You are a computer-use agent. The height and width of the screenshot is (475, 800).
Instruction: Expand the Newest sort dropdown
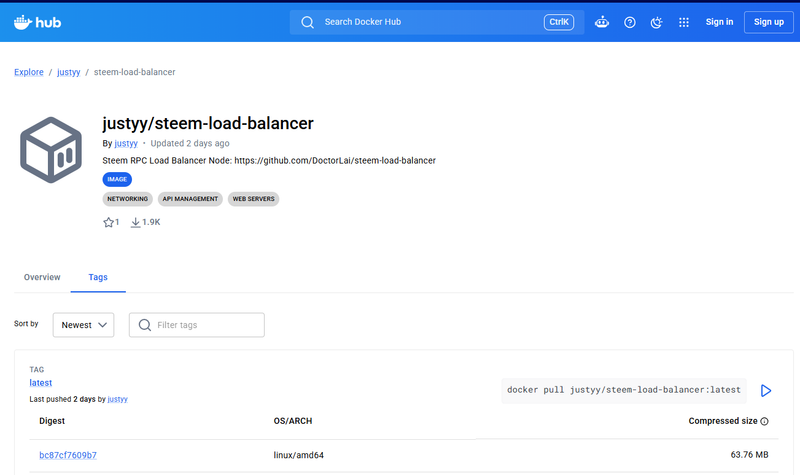(84, 325)
